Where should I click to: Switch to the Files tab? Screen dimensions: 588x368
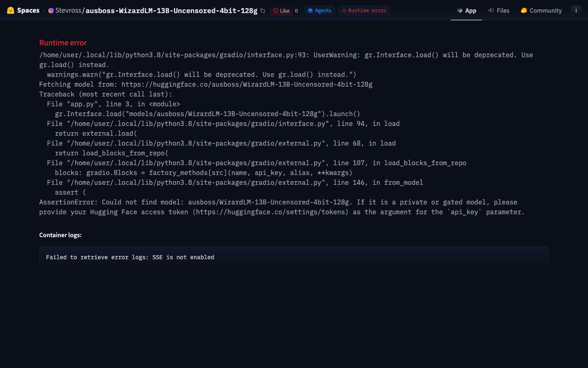499,10
